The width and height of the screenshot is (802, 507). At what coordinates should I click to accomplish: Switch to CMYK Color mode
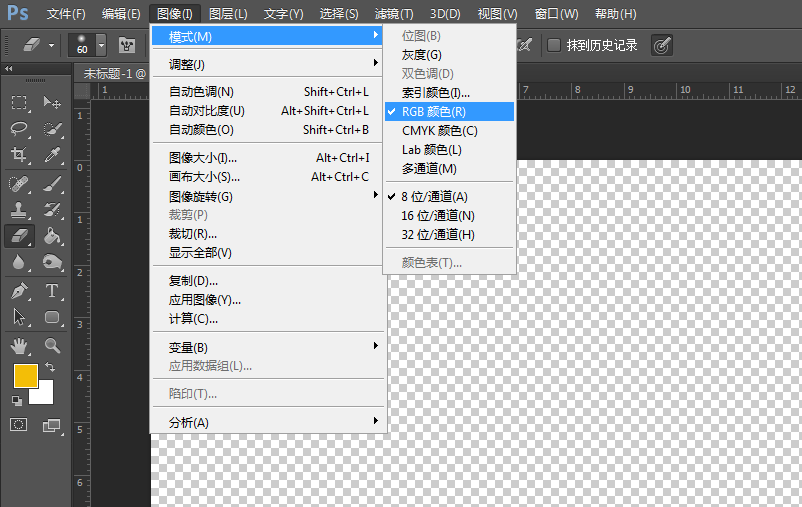(449, 130)
